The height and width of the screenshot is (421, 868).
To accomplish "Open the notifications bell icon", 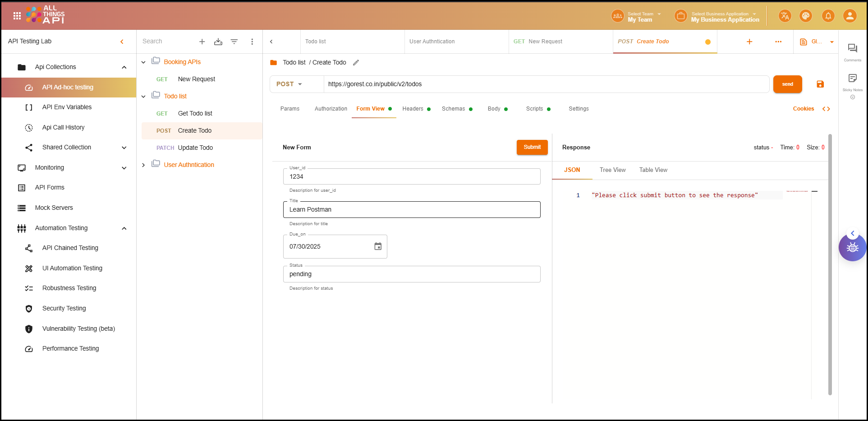I will coord(828,16).
